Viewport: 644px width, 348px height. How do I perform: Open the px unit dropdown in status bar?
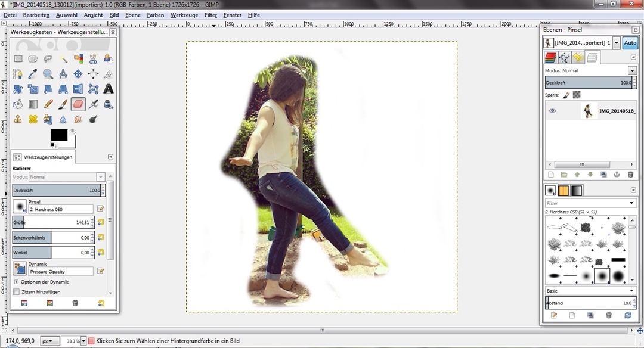49,341
